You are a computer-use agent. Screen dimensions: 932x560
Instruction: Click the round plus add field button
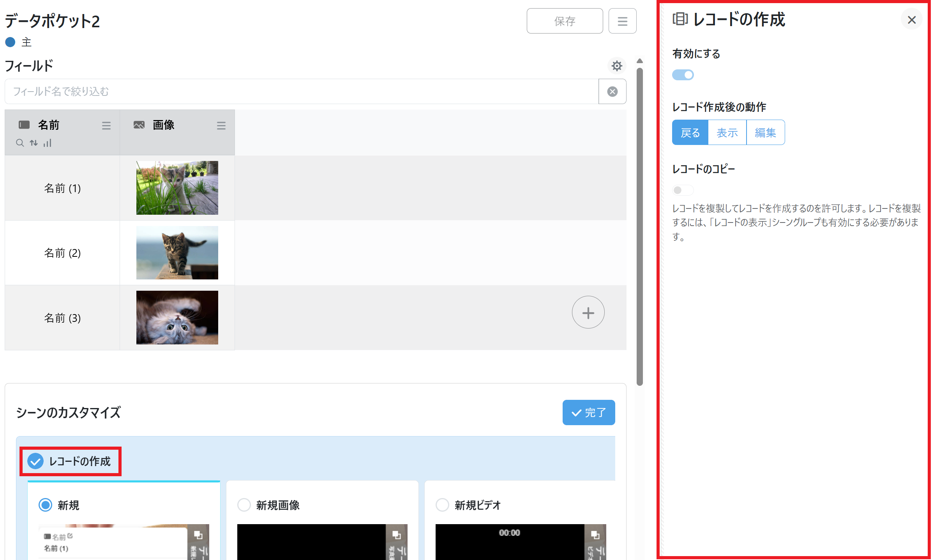point(588,313)
